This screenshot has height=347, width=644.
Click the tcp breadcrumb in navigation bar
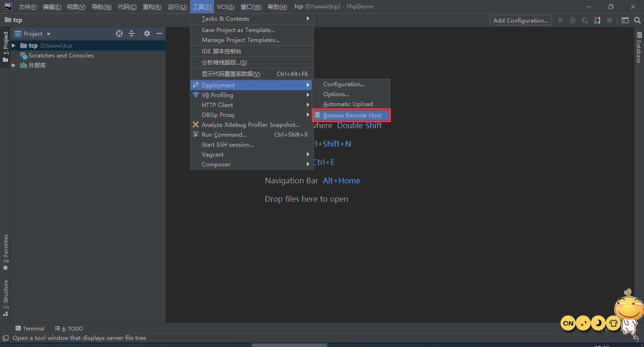pos(13,20)
